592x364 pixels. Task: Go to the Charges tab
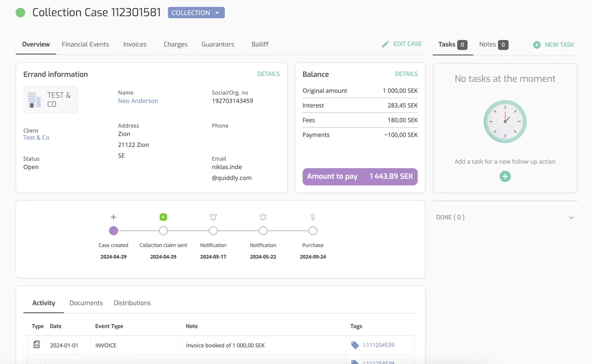[x=176, y=44]
